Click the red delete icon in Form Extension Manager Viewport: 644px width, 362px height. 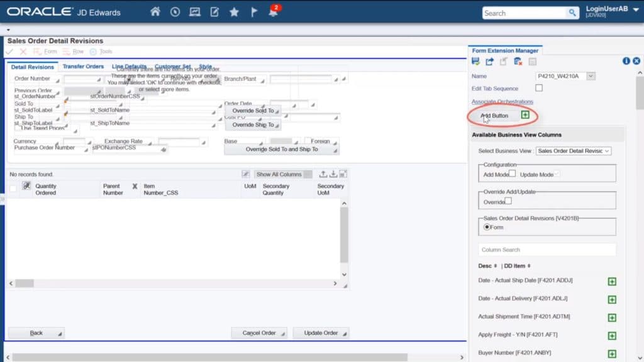pos(518,61)
